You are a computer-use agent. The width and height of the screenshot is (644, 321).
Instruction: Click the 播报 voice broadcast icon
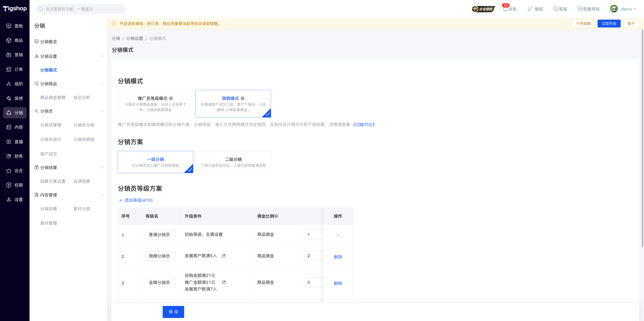(x=530, y=9)
